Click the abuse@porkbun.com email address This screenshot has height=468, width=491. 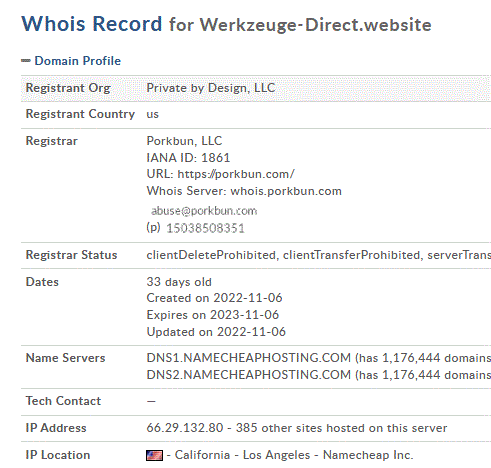tap(204, 211)
